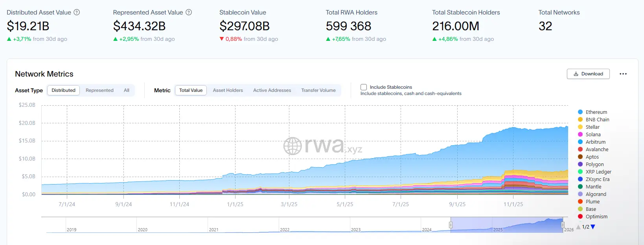This screenshot has height=245, width=644.
Task: Click the right timeline range handle
Action: 563,225
